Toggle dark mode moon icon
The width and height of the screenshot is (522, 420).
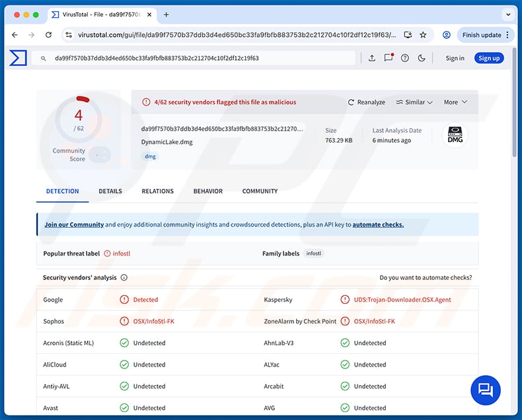tap(422, 58)
